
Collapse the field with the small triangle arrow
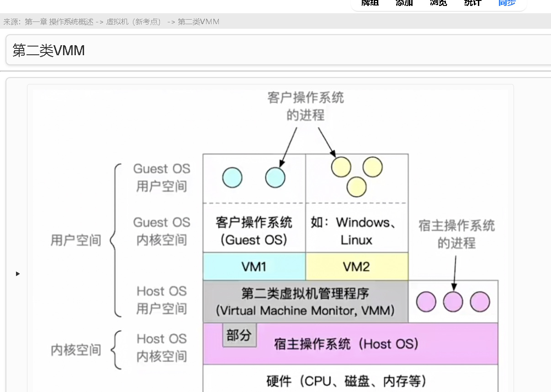click(x=18, y=274)
